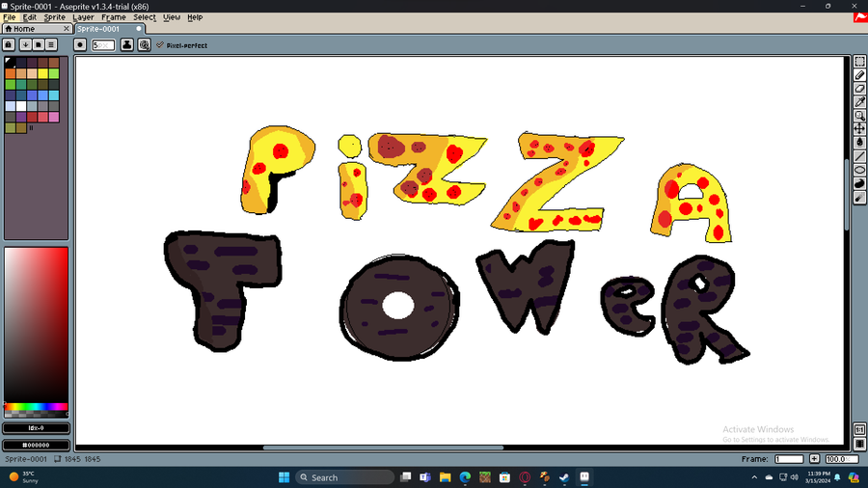Click the Aseprite taskbar icon

click(584, 477)
